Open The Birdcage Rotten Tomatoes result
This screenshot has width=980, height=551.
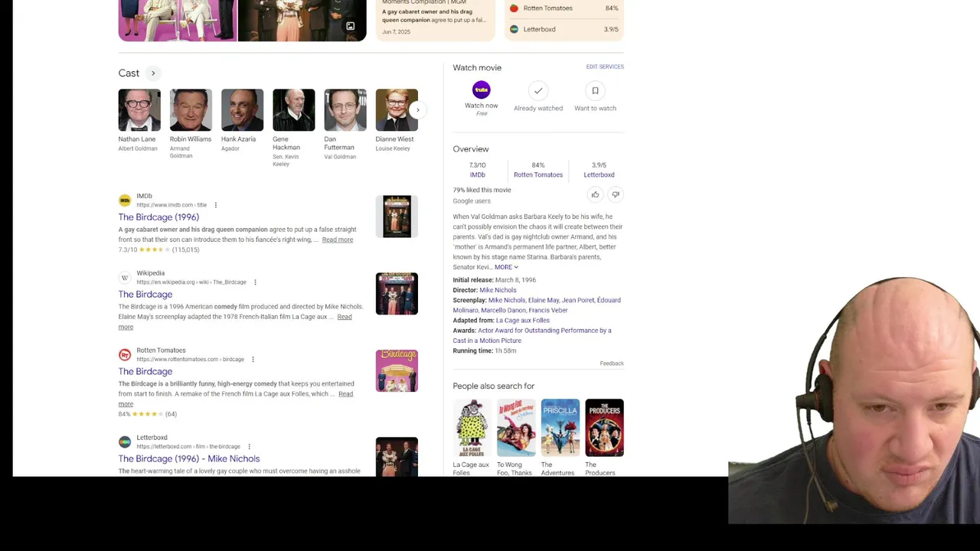pos(145,372)
